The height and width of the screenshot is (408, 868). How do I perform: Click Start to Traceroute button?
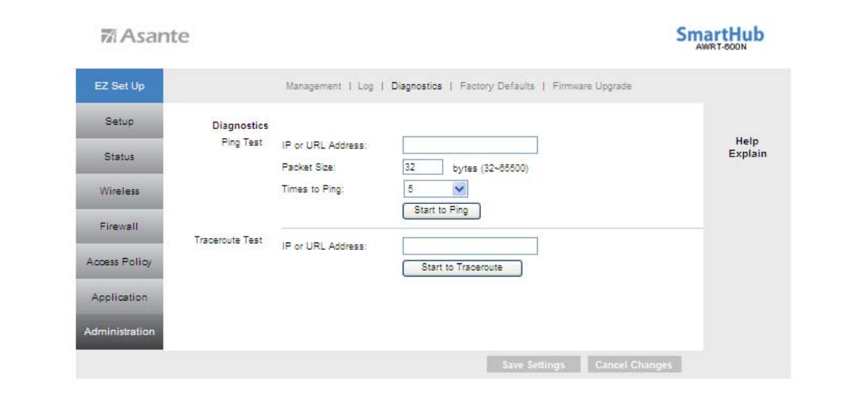(462, 268)
